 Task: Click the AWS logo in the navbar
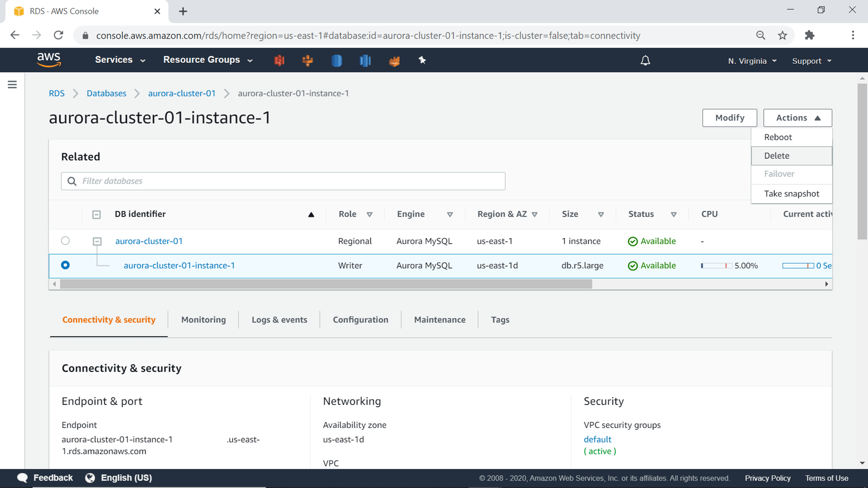pyautogui.click(x=49, y=60)
